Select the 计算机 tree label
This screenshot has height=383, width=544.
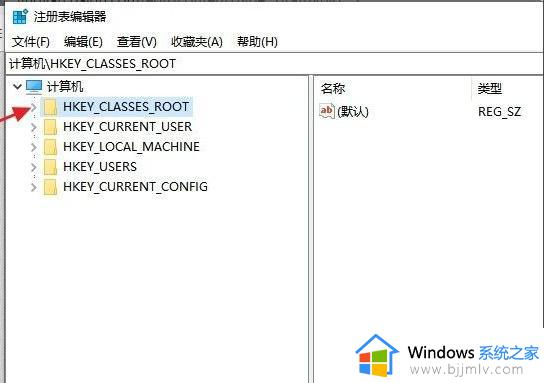(x=65, y=87)
